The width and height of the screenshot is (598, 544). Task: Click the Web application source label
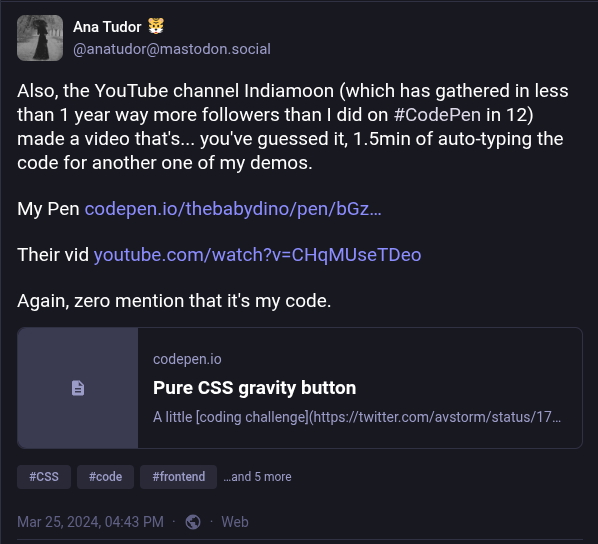(x=235, y=522)
